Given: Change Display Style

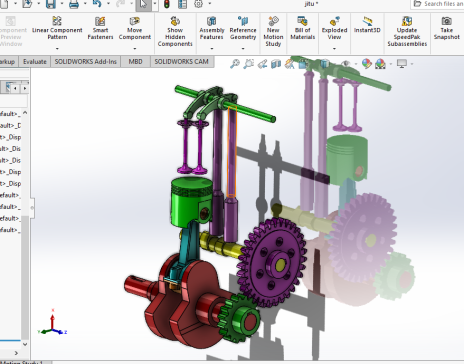Looking at the screenshot, I should 324,63.
